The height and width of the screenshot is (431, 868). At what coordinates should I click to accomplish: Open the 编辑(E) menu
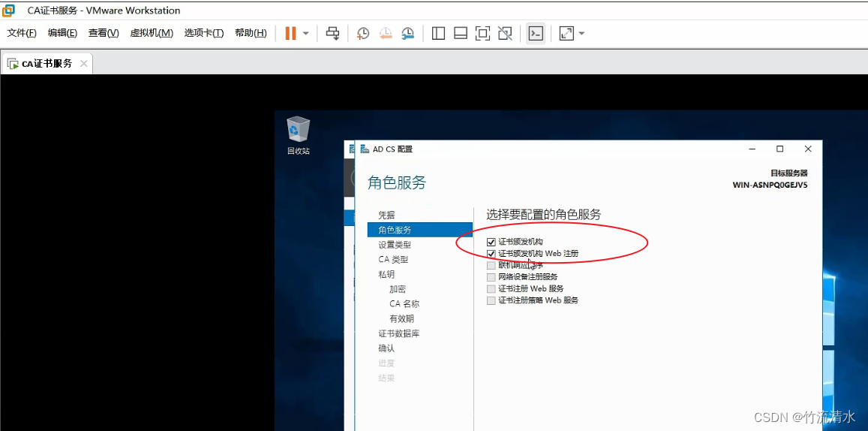[62, 33]
